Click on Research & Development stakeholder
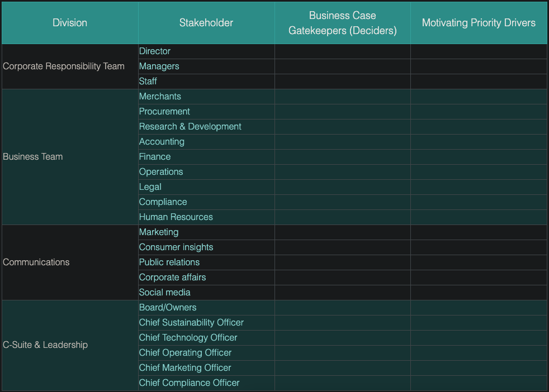The height and width of the screenshot is (392, 549). 190,127
